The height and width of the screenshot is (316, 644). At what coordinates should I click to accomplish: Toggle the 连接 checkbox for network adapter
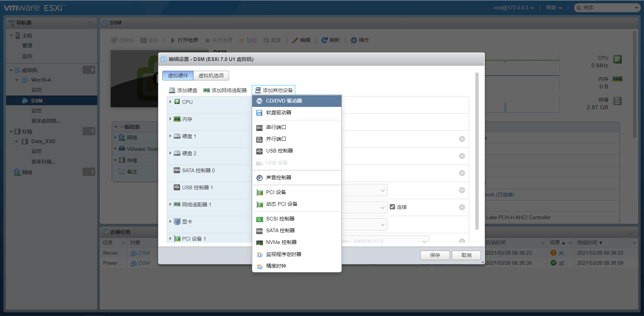tap(392, 207)
